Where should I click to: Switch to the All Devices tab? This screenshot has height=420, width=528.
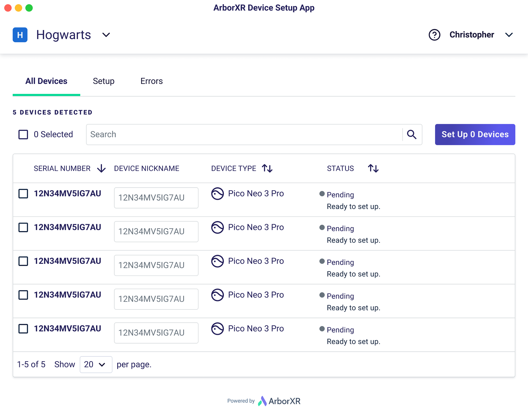[46, 81]
